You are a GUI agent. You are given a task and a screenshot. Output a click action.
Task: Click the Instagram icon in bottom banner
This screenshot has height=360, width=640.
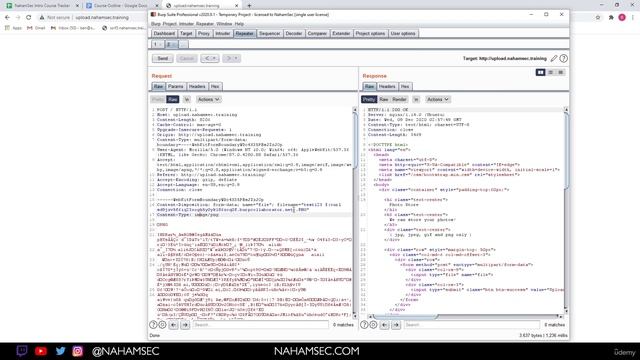78,351
